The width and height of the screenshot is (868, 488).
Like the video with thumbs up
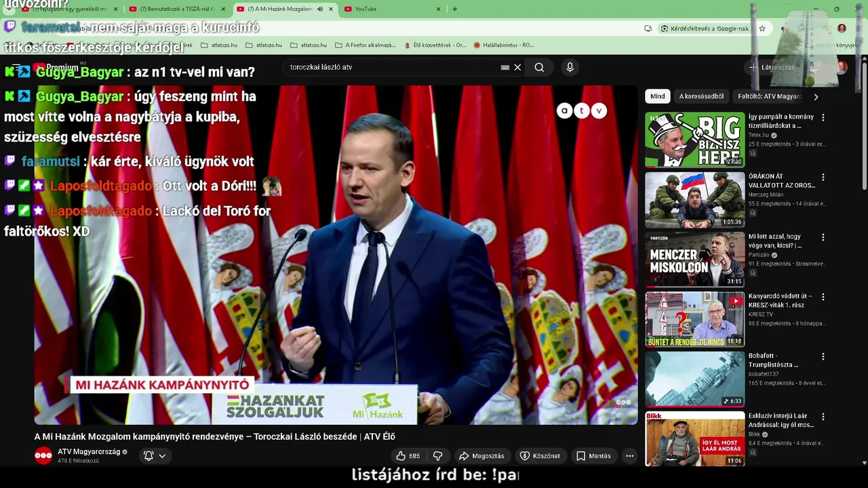408,456
